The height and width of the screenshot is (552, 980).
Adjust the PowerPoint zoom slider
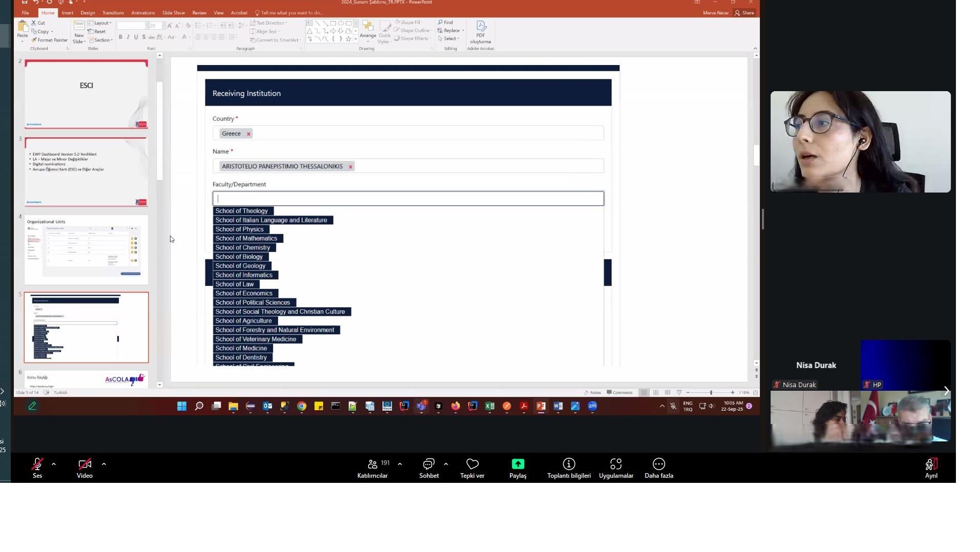pyautogui.click(x=711, y=393)
